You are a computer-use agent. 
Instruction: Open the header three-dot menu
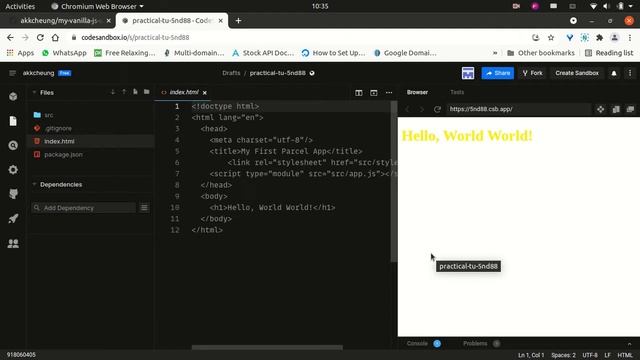630,73
